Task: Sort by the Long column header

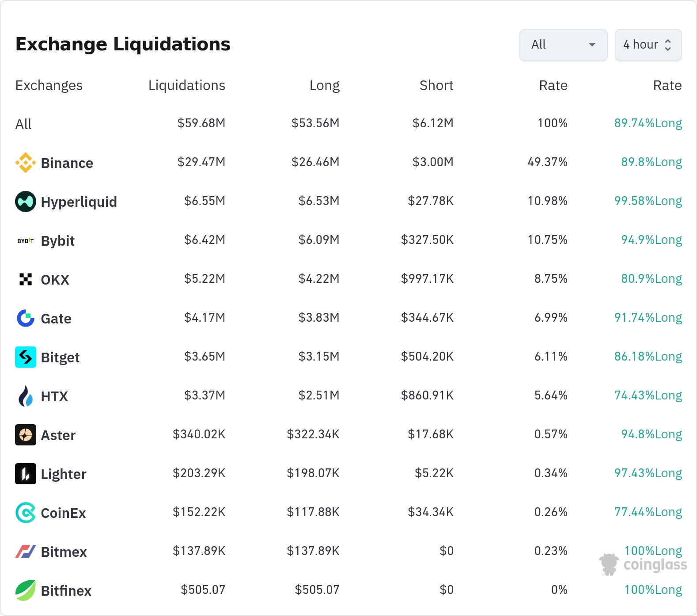Action: click(x=325, y=85)
